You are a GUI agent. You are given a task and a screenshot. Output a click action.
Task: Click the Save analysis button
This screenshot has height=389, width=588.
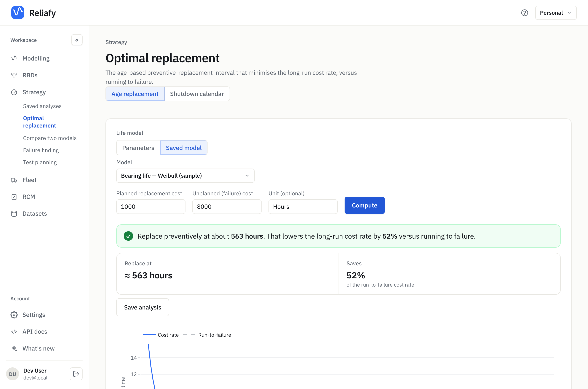point(143,307)
